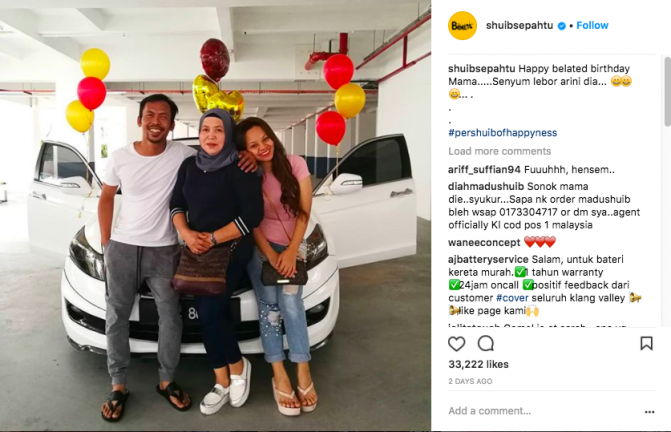Open comments via speech bubble icon
Image resolution: width=671 pixels, height=432 pixels.
486,343
